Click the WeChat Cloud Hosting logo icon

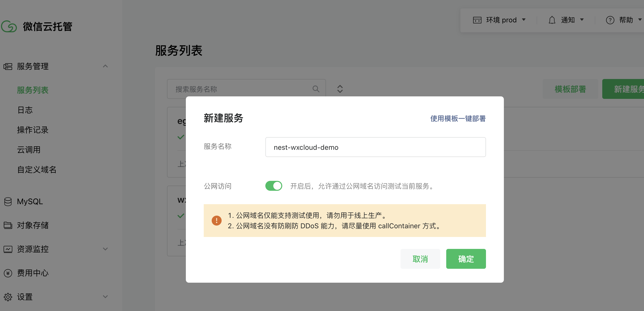pyautogui.click(x=9, y=27)
